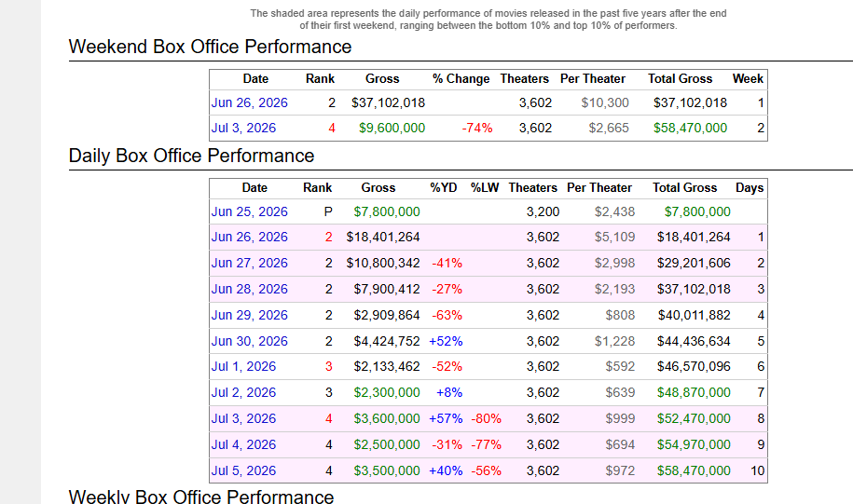Viewport: 853px width, 504px height.
Task: Select the $10,800,342 gross value
Action: point(383,263)
